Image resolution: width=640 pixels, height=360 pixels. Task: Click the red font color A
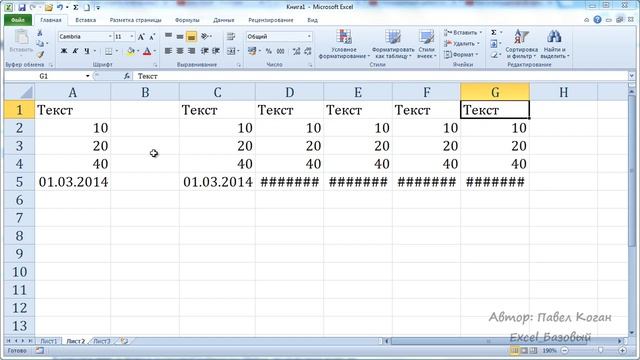click(147, 51)
